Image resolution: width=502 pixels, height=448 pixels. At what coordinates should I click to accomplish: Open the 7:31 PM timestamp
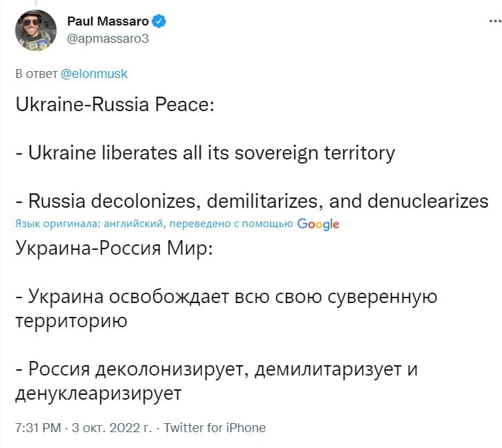(x=37, y=428)
